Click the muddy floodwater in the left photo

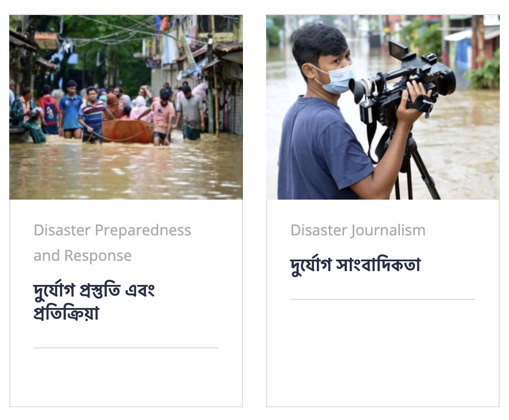[x=126, y=172]
